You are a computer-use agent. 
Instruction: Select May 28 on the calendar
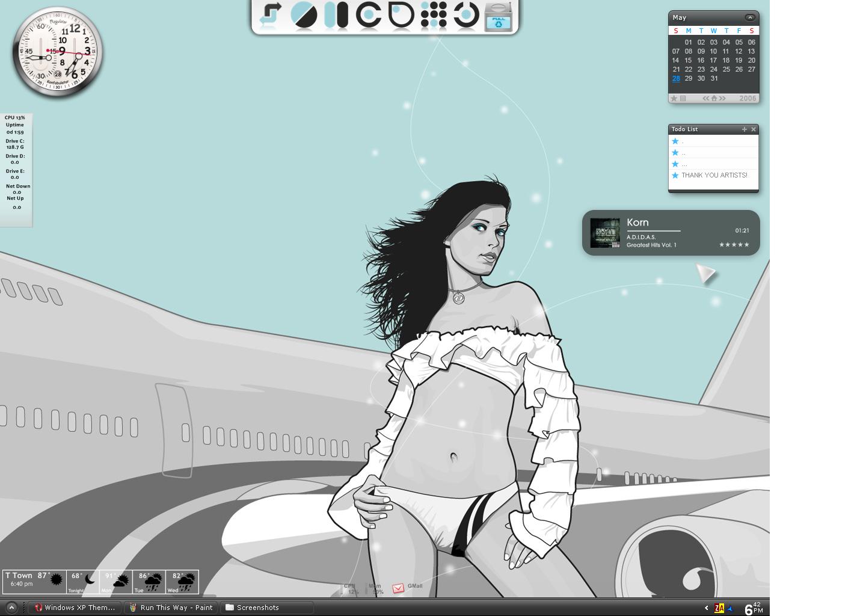676,79
